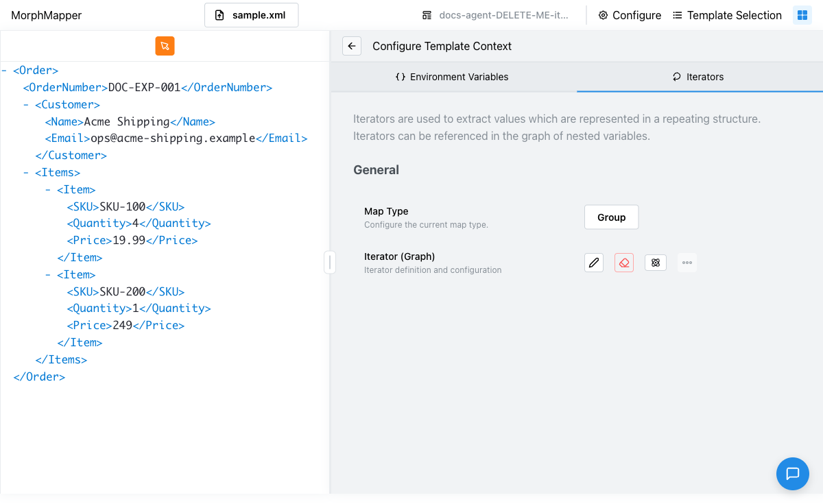Select the email ops@acme-shipping.example
Screen dimensions: 823x504
(174, 139)
